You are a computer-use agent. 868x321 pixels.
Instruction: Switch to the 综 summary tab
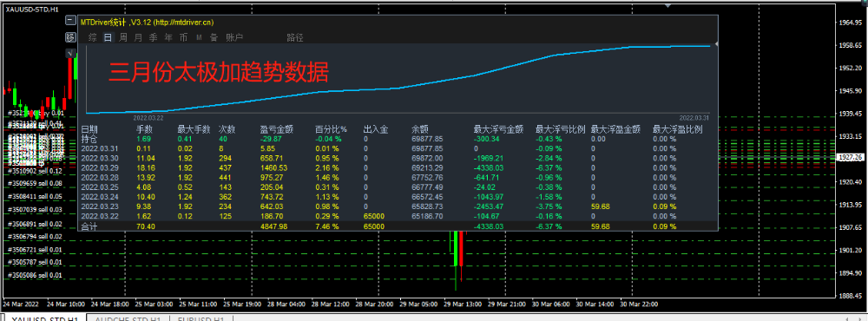tap(93, 37)
